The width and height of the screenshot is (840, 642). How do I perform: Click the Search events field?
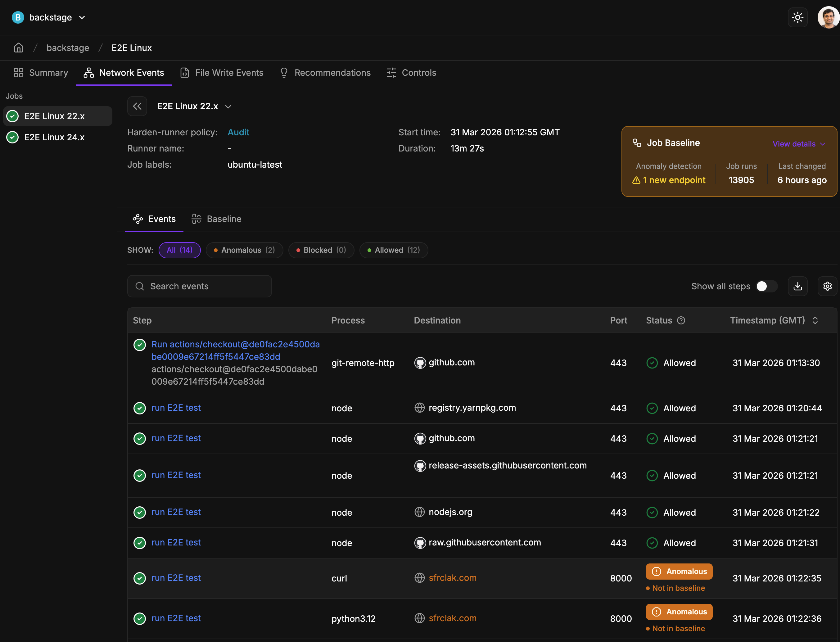point(200,286)
